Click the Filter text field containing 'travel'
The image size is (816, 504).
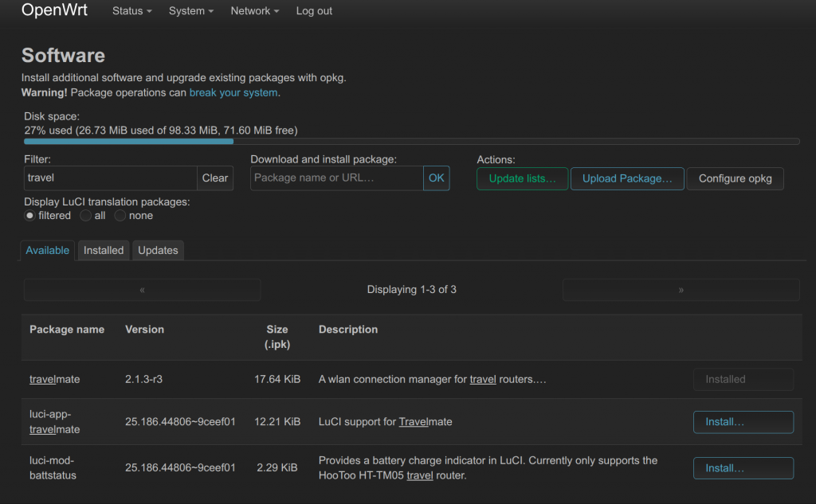(x=110, y=178)
